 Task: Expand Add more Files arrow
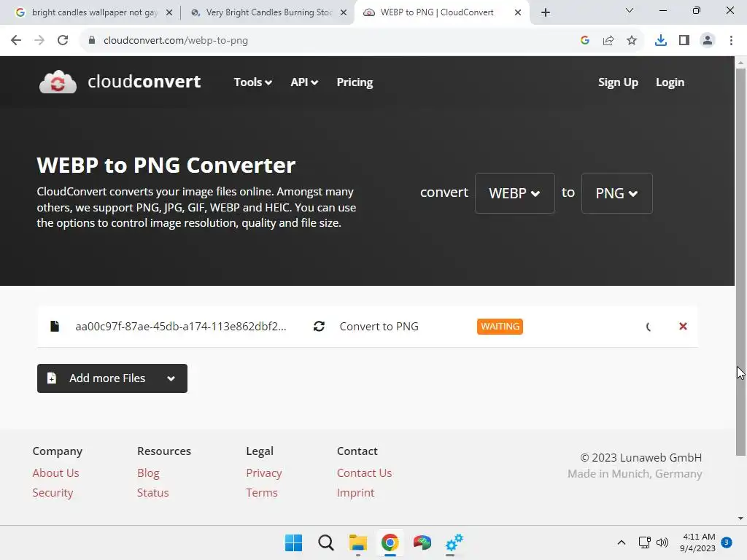pyautogui.click(x=171, y=378)
